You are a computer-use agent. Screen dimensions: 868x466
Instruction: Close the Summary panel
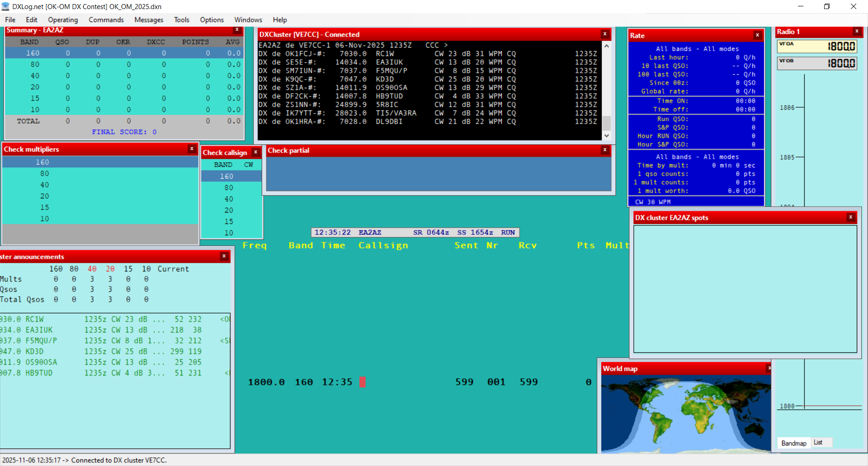pos(237,30)
